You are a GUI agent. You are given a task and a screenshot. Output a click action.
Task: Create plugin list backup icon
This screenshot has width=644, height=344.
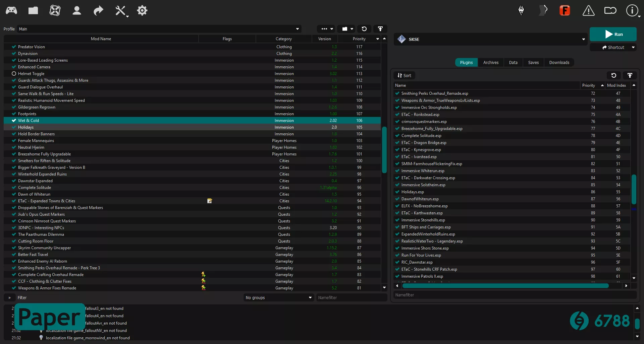[630, 75]
